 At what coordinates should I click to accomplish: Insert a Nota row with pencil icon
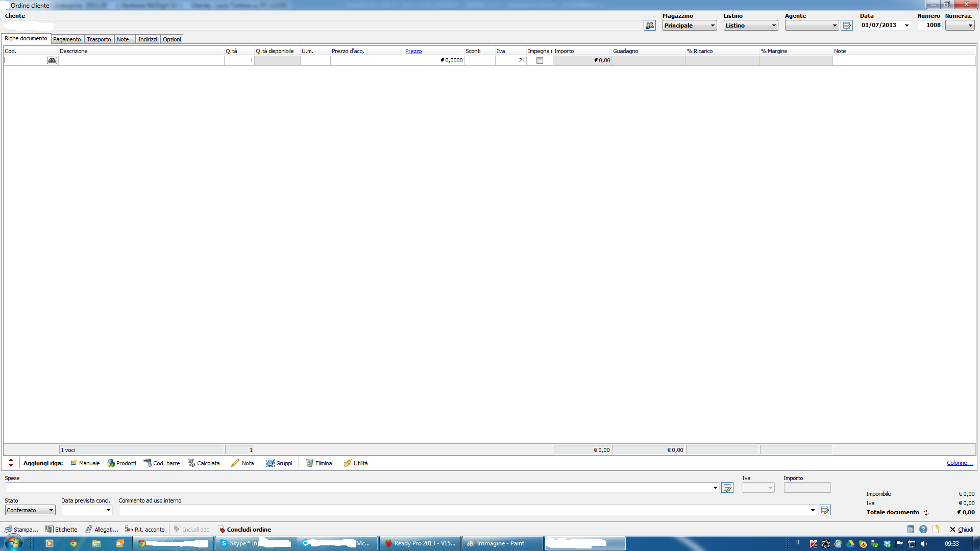coord(242,463)
